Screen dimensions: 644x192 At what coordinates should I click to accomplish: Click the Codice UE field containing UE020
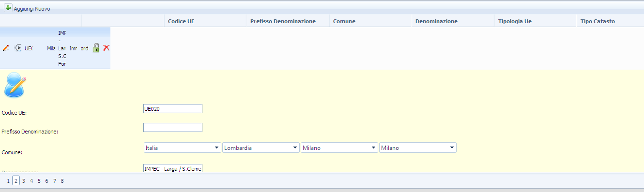[173, 109]
